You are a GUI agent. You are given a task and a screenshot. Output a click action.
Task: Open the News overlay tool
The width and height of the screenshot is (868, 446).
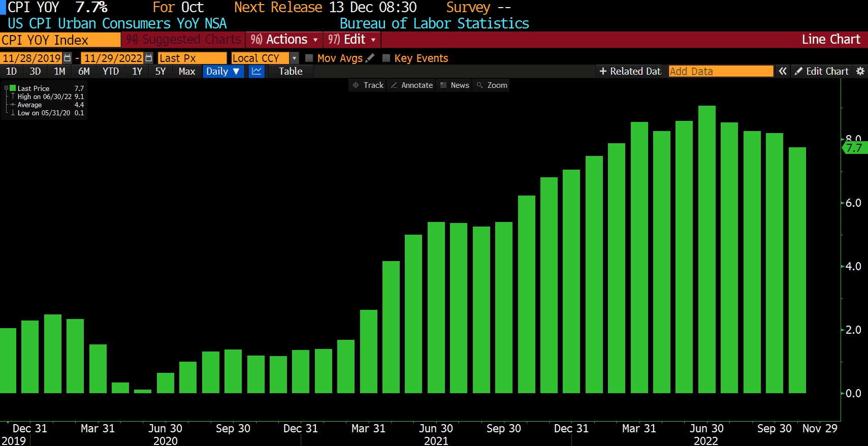(455, 85)
